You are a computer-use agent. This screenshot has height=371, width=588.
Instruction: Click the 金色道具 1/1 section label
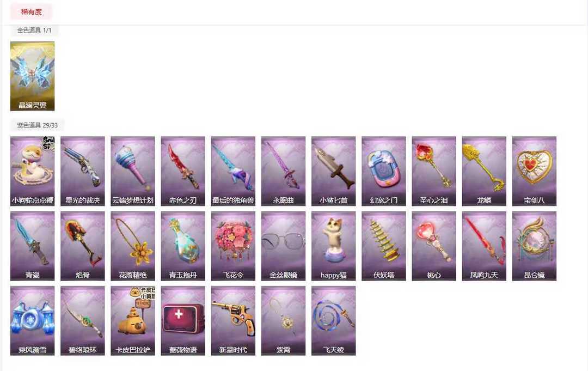point(34,30)
